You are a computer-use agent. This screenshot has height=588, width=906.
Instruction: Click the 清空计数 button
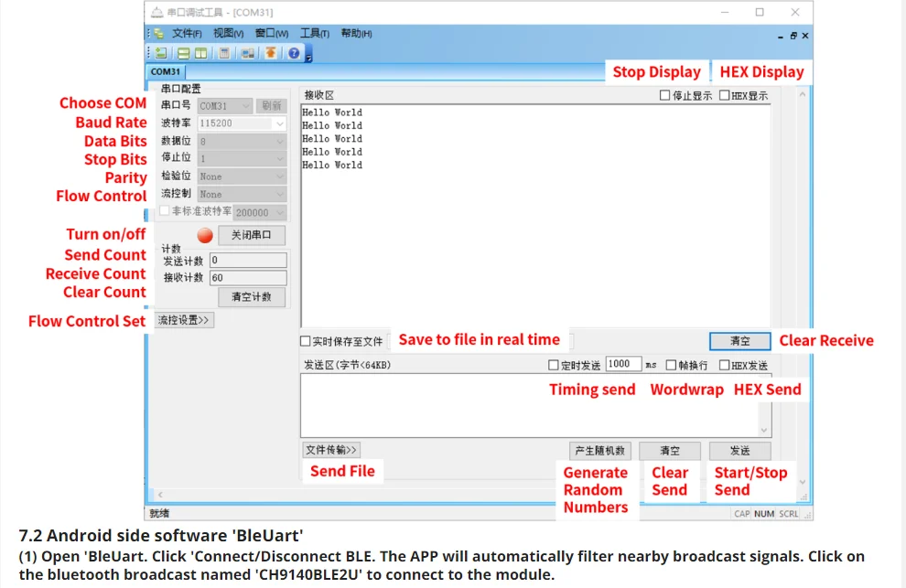[252, 297]
